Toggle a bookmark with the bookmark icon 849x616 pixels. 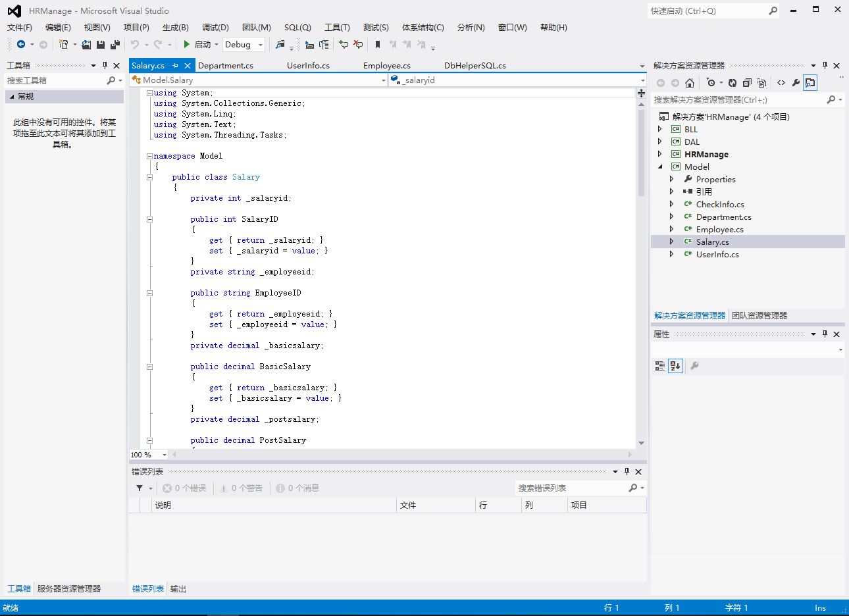(x=378, y=45)
